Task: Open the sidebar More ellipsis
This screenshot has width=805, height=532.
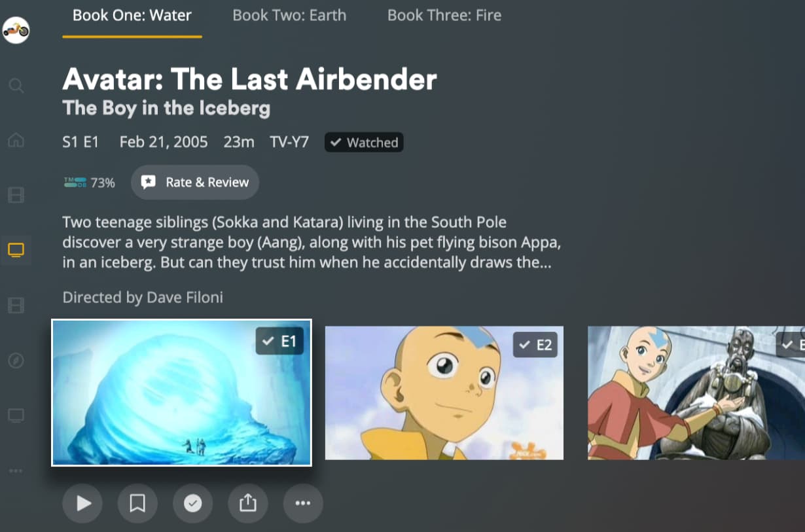Action: pos(16,470)
